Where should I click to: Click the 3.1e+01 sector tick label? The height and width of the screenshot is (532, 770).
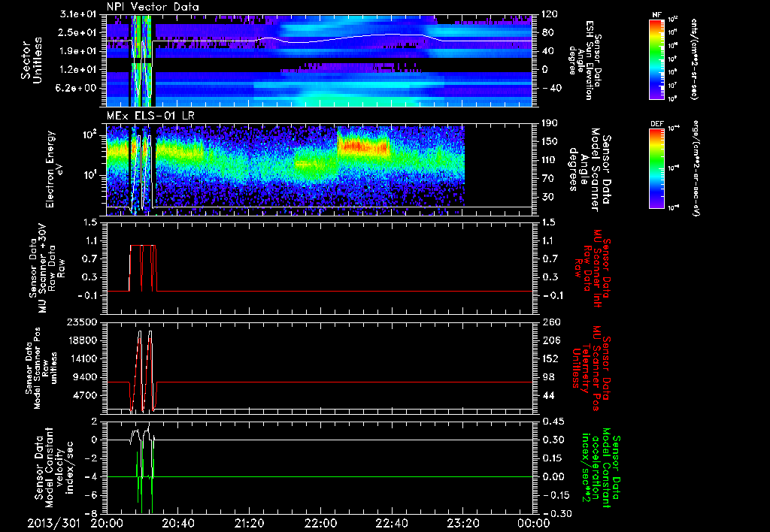[x=79, y=14]
